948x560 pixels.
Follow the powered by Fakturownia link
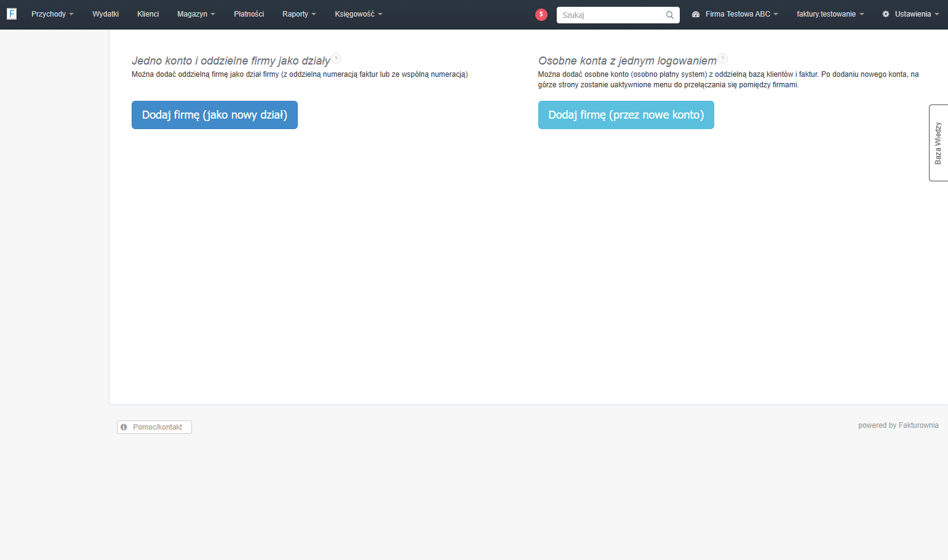898,425
